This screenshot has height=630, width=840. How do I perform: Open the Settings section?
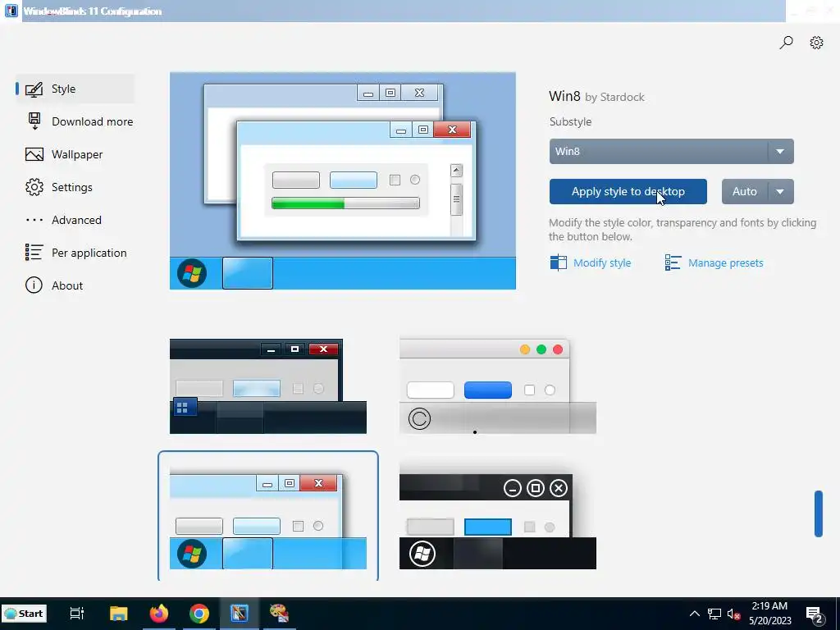click(x=72, y=187)
